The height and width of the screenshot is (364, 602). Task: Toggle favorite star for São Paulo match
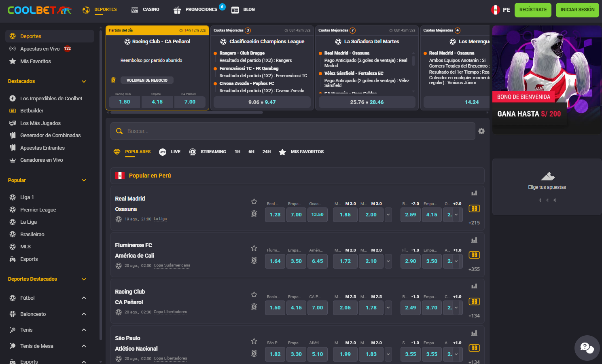coord(254,341)
